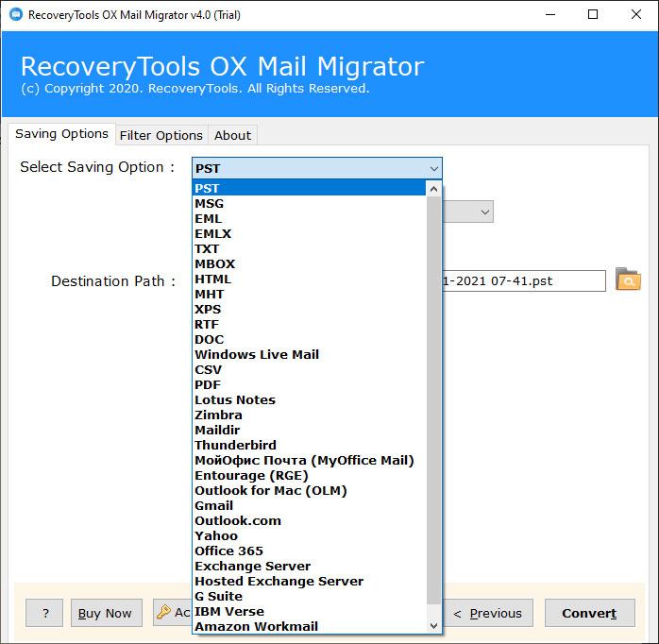
Task: Pick CSV in the format list
Action: click(309, 370)
